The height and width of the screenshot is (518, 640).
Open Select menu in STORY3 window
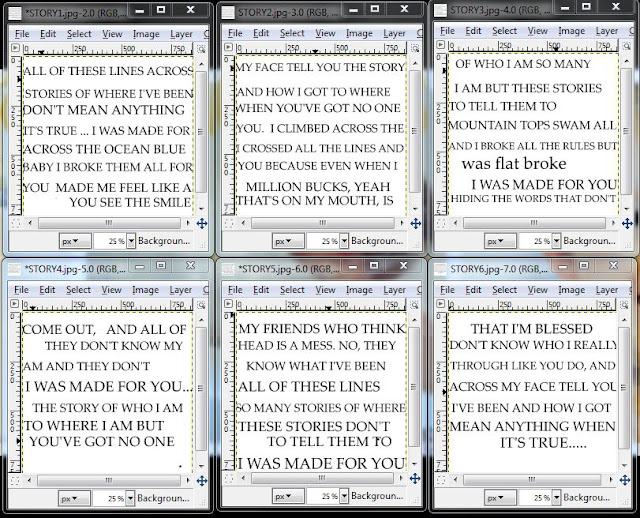tap(504, 31)
